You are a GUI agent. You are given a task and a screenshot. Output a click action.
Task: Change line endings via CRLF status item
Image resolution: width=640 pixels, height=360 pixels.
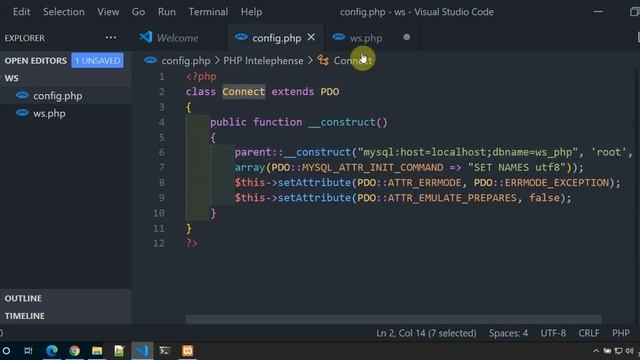click(589, 333)
